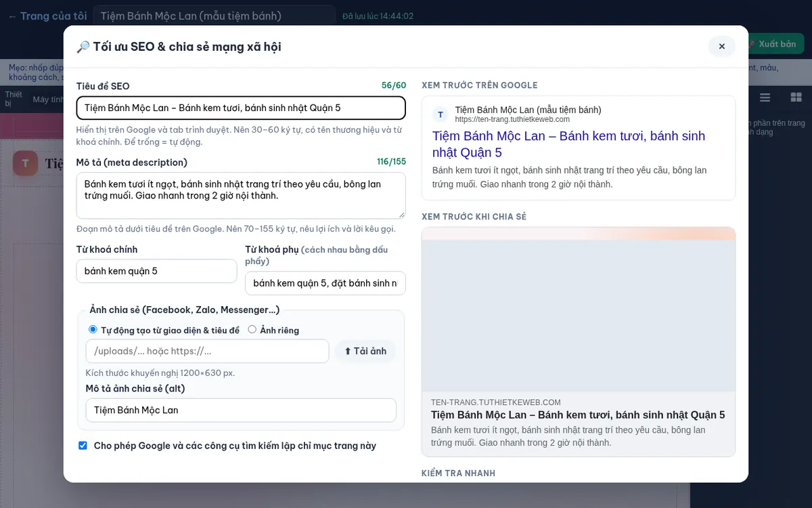Click the page name field in the top bar
The width and height of the screenshot is (812, 508).
214,16
